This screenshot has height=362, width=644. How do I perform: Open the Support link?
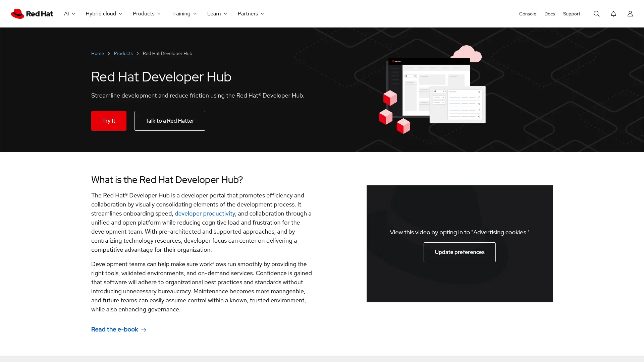click(572, 14)
